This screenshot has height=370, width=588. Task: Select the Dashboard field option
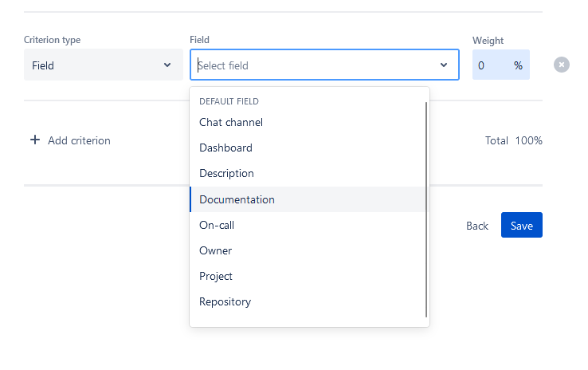tap(225, 148)
